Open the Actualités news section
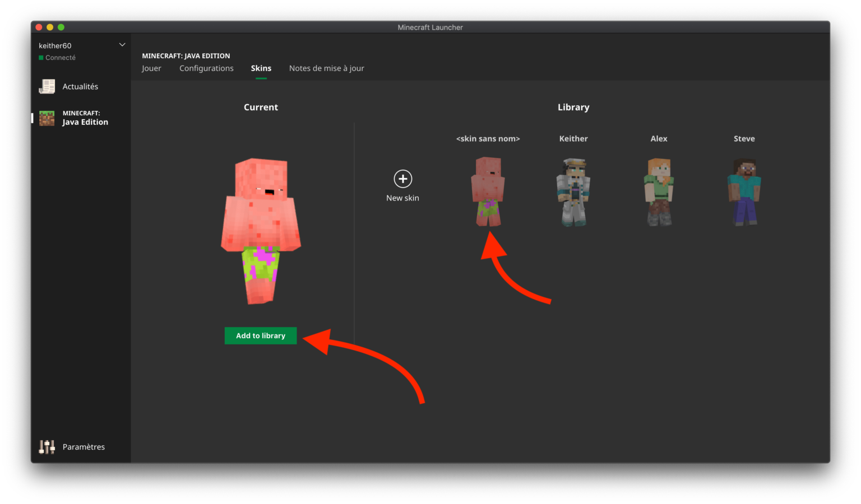The height and width of the screenshot is (504, 861). (80, 86)
